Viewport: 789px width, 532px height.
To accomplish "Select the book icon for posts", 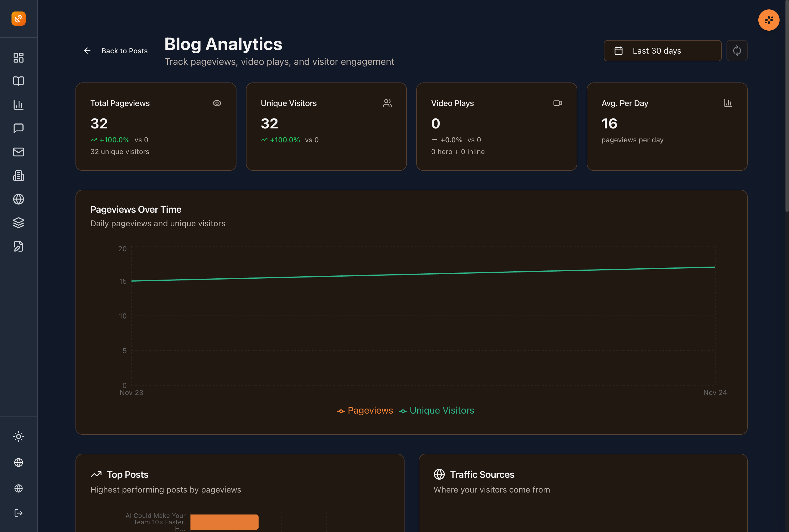I will pyautogui.click(x=18, y=81).
